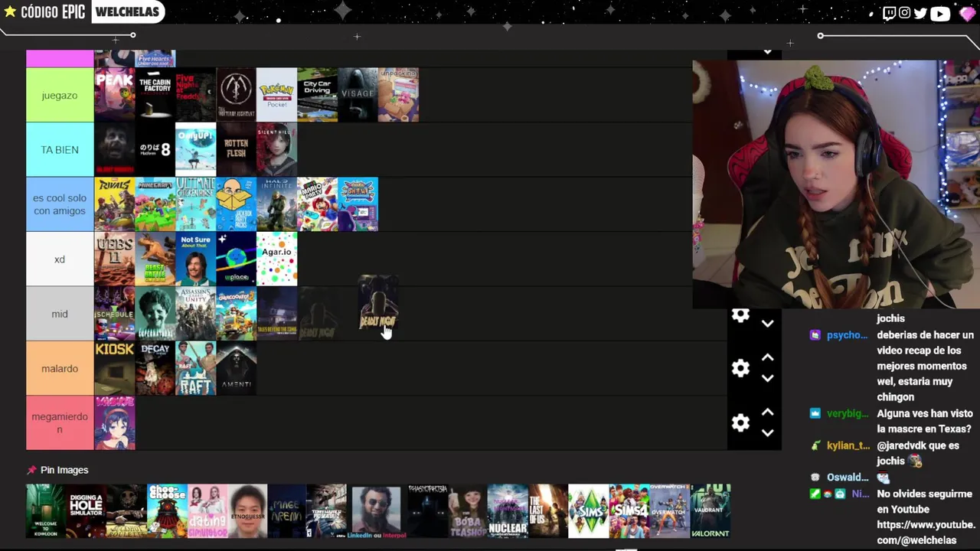Click the pink gem icon at top right

pyautogui.click(x=967, y=13)
